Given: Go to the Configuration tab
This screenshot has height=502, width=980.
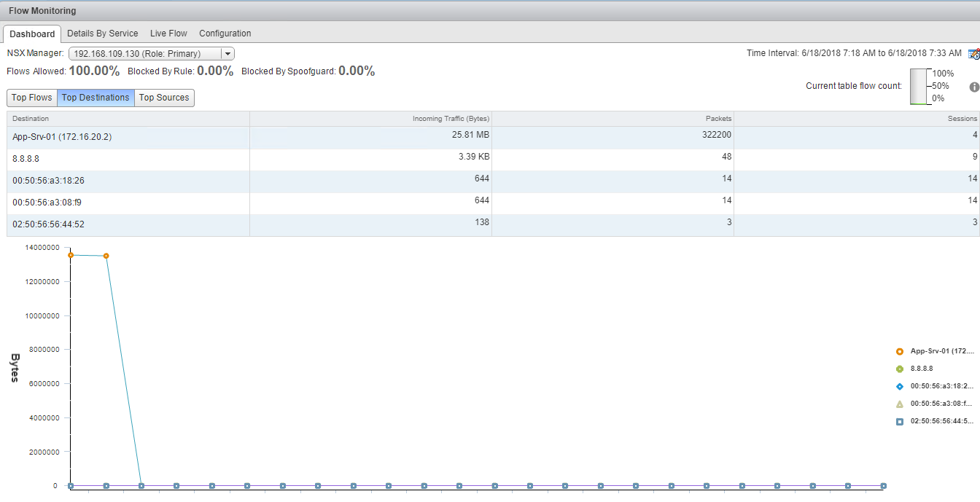Looking at the screenshot, I should point(225,34).
